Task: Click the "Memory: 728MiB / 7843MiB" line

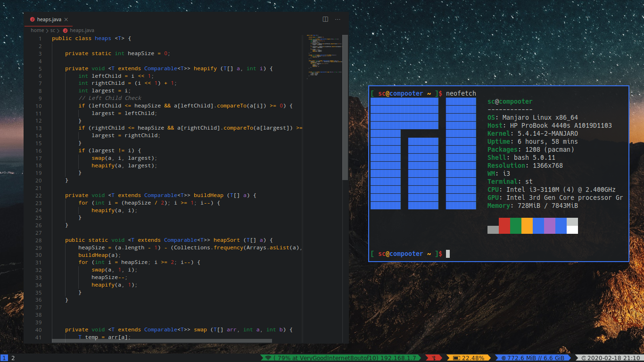Action: (533, 206)
